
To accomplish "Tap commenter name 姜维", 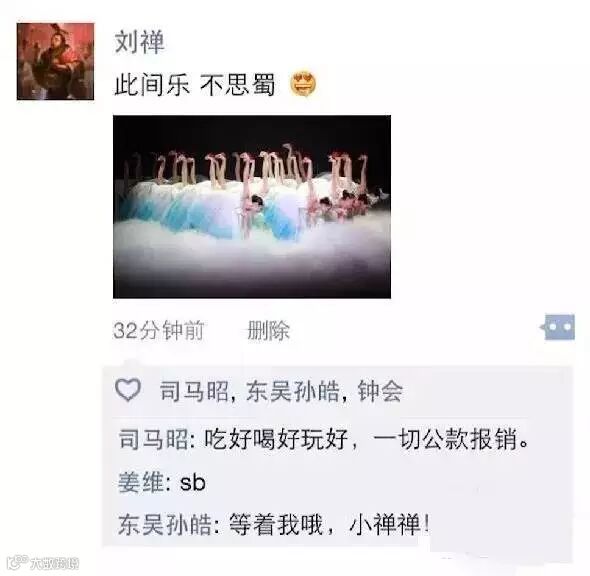I will 141,482.
